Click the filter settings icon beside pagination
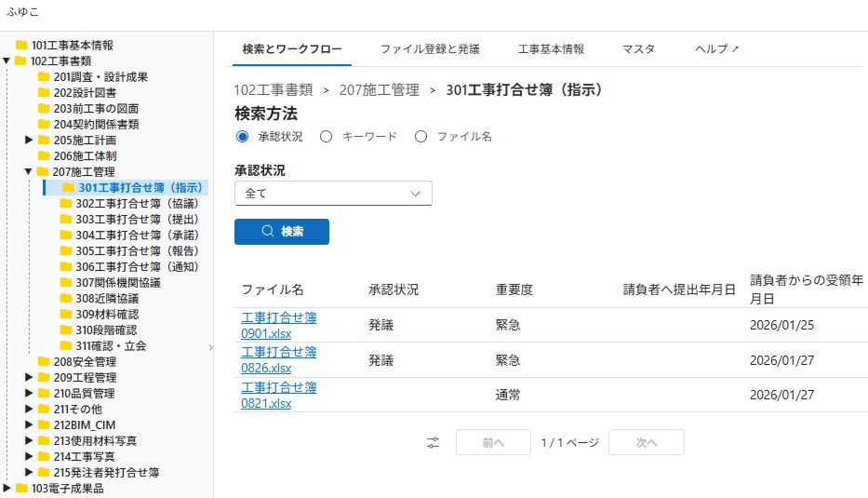868x498 pixels. coord(433,443)
